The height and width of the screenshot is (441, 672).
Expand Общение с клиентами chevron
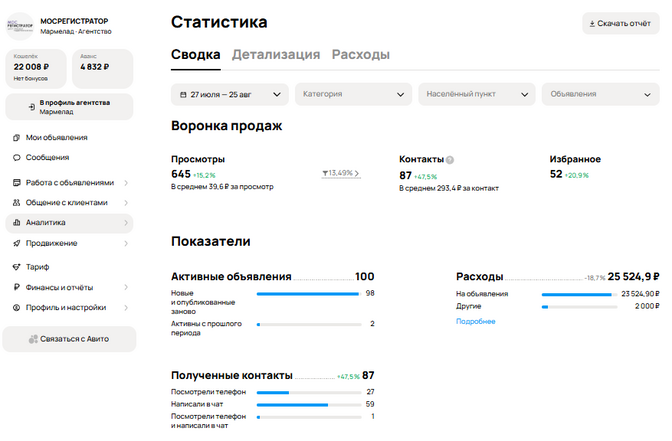[x=126, y=203]
